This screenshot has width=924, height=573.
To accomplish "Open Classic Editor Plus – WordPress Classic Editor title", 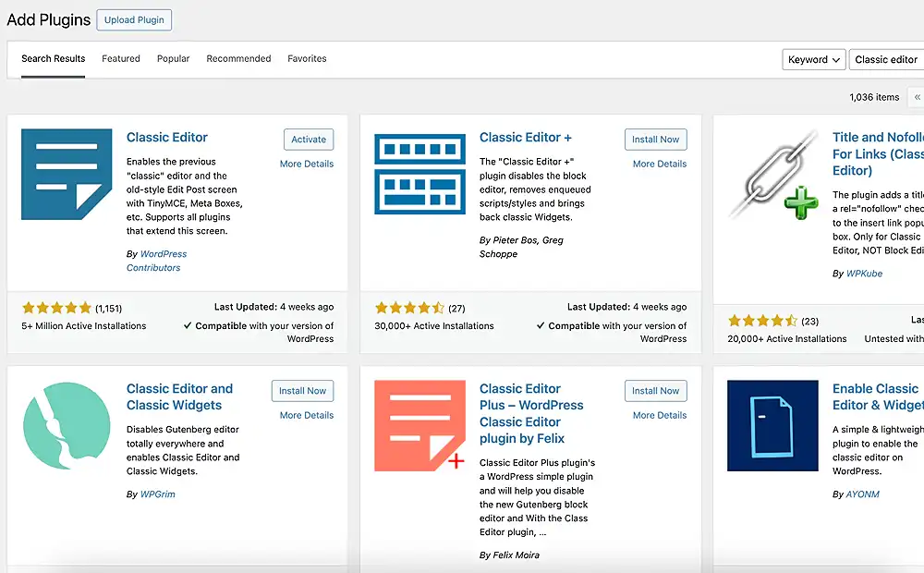I will coord(531,413).
